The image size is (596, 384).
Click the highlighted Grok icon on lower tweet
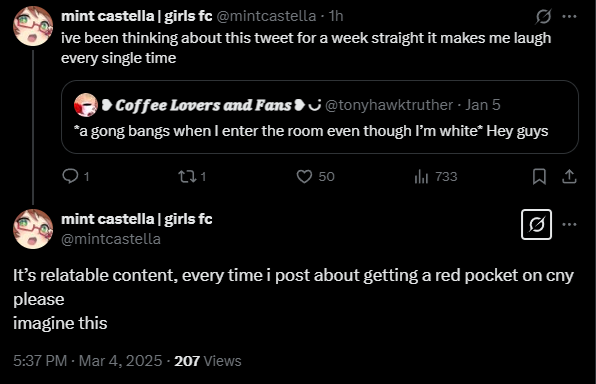(x=536, y=224)
